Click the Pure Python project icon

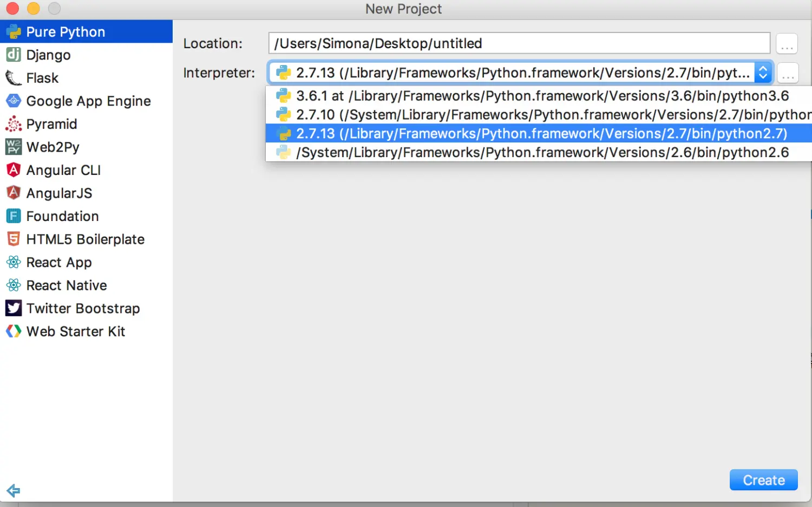(14, 32)
